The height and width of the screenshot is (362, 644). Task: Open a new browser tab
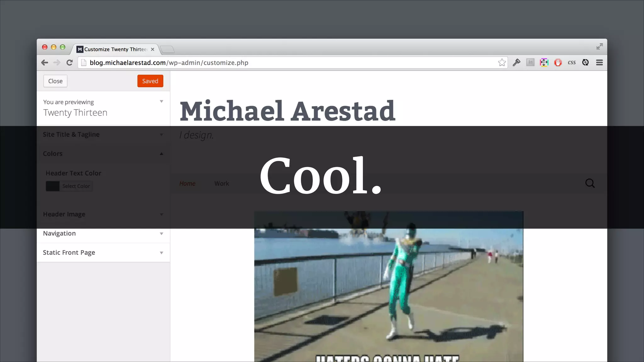167,49
